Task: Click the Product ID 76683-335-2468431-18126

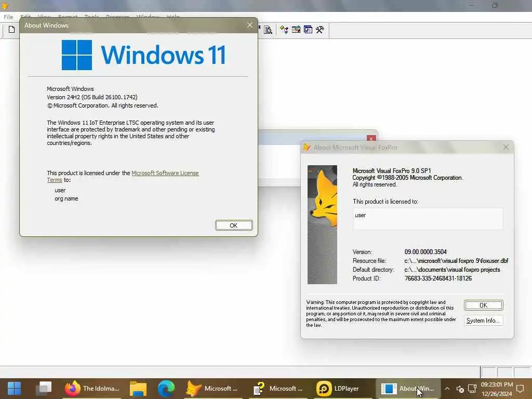Action: tap(438, 278)
